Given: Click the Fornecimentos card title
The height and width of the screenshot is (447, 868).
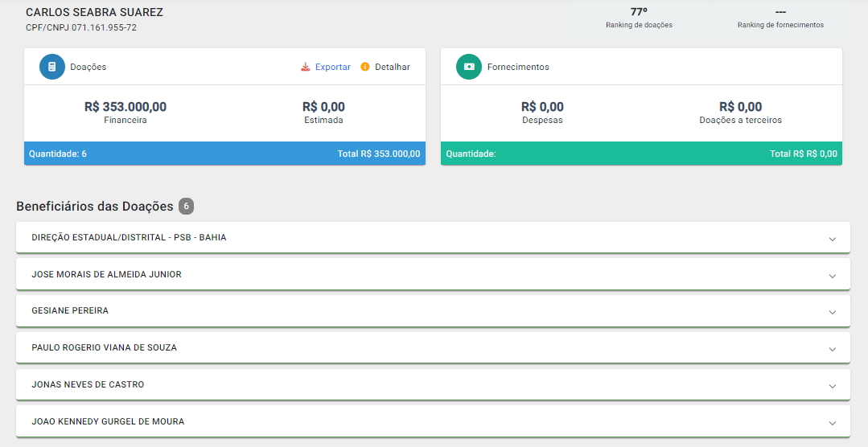Looking at the screenshot, I should point(518,67).
